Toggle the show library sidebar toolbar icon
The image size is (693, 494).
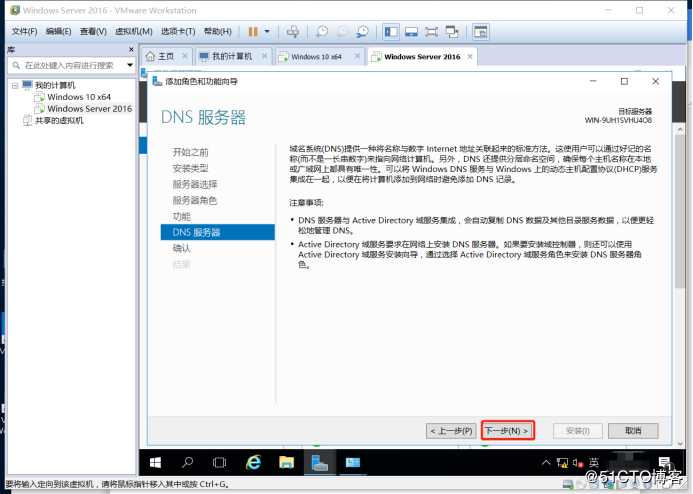391,32
